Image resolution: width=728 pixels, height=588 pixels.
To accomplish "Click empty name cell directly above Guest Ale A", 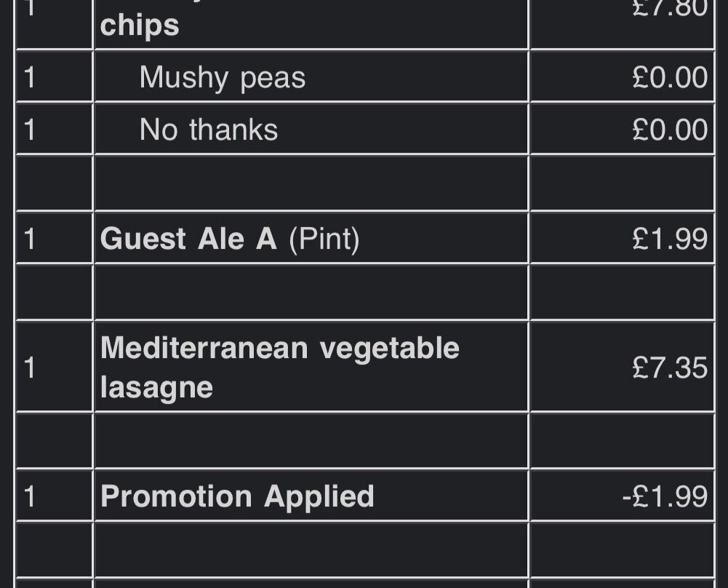I will (311, 183).
